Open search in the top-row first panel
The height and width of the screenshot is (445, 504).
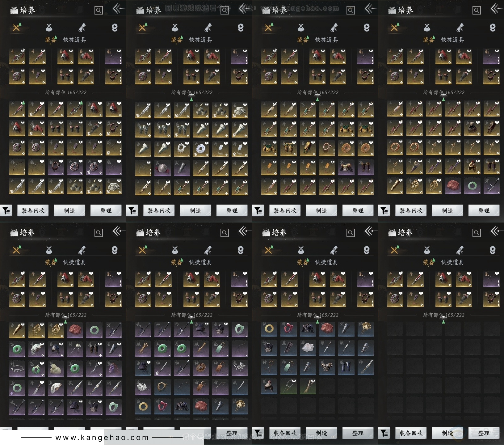click(x=99, y=11)
